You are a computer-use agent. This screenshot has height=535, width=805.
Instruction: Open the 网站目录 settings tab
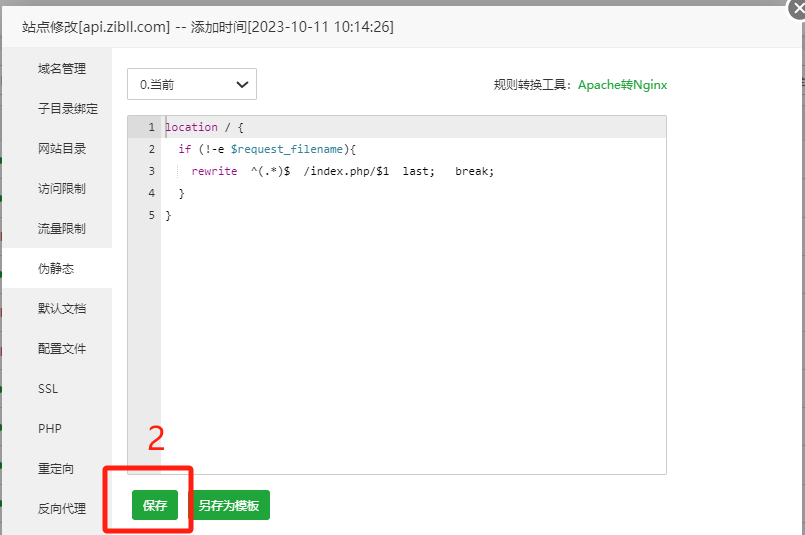point(61,149)
